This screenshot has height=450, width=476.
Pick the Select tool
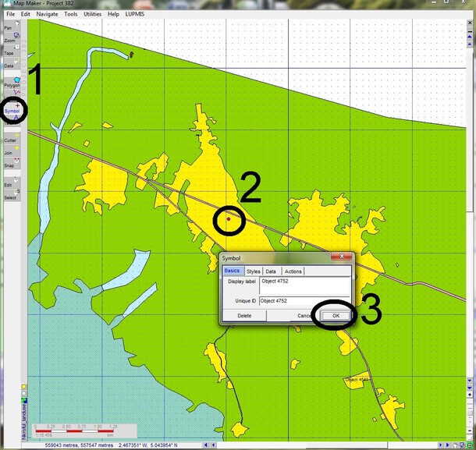9,197
